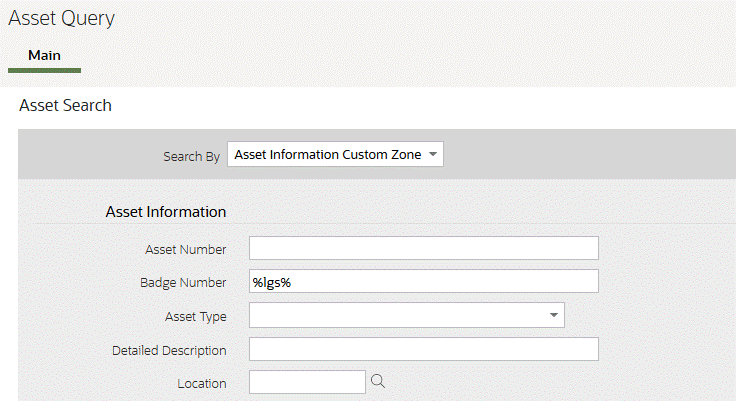Click the Asset Information section heading
This screenshot has height=401, width=736.
point(165,212)
